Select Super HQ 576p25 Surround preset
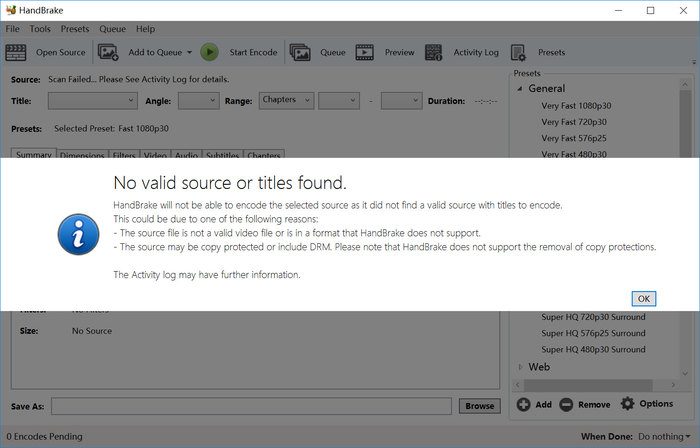The width and height of the screenshot is (700, 448). (x=593, y=333)
